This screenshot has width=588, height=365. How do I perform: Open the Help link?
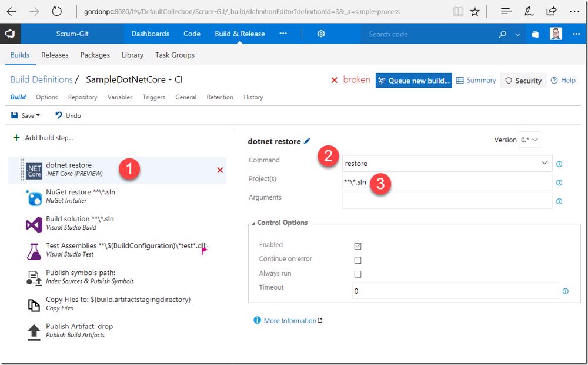(x=563, y=81)
